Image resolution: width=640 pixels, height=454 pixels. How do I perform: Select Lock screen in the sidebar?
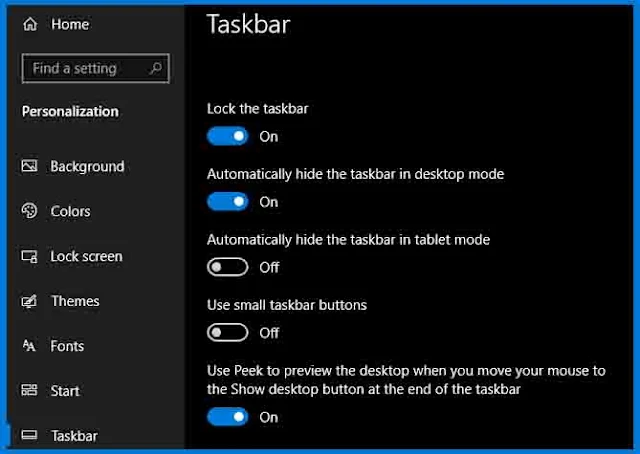87,256
